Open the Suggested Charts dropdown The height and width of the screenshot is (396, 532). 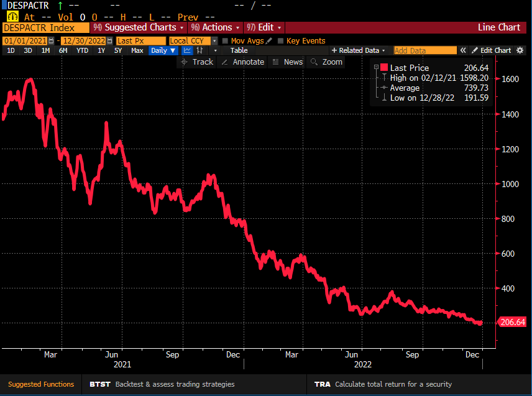[x=139, y=27]
